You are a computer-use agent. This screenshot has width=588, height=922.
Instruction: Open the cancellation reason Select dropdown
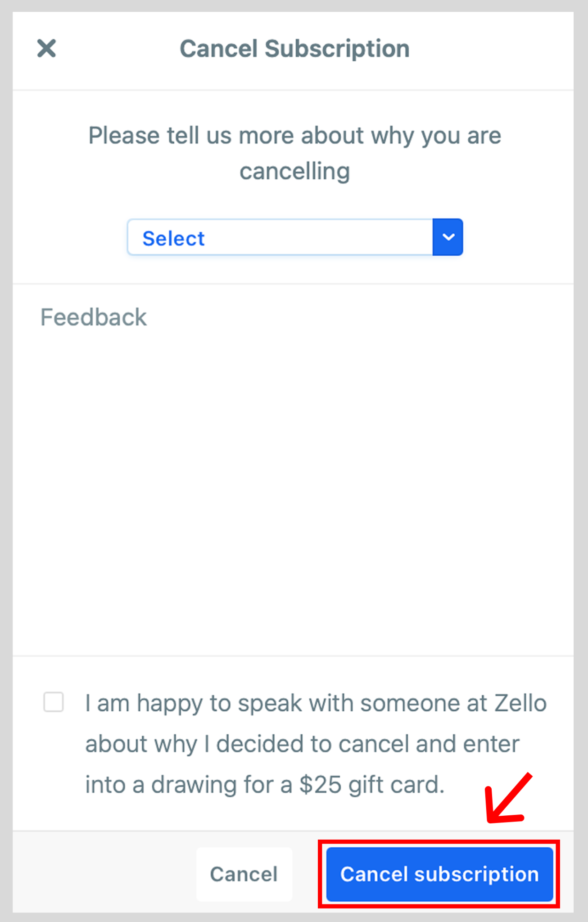[295, 237]
